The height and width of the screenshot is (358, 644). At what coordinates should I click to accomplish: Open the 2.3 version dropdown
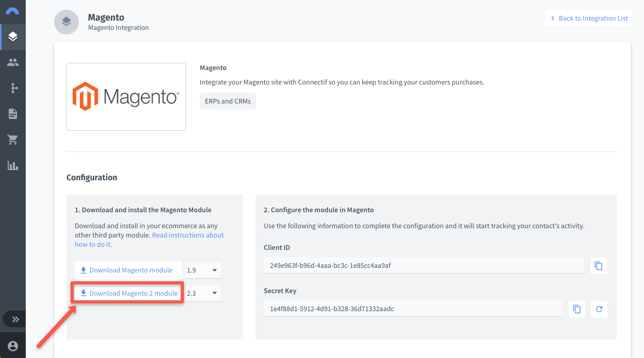point(204,293)
